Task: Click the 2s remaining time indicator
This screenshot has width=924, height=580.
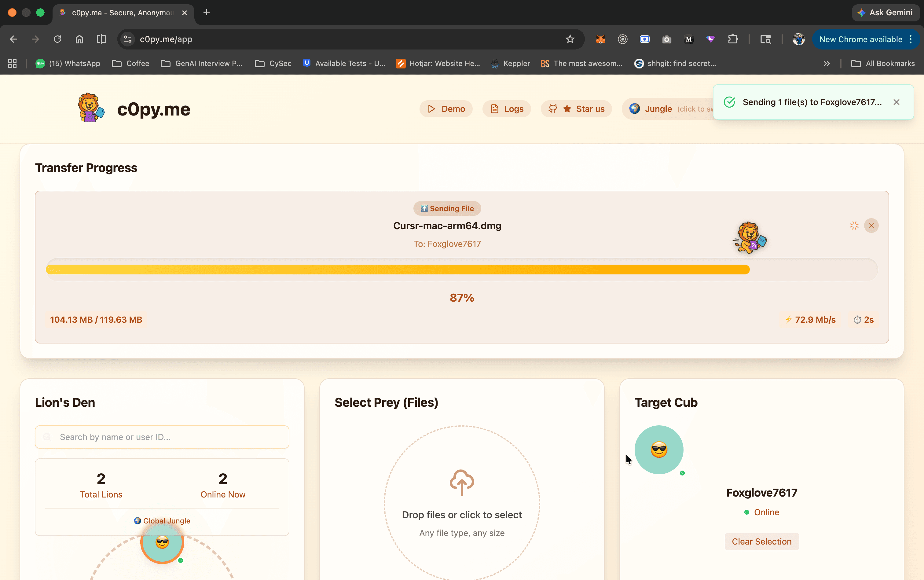Action: [x=864, y=320]
